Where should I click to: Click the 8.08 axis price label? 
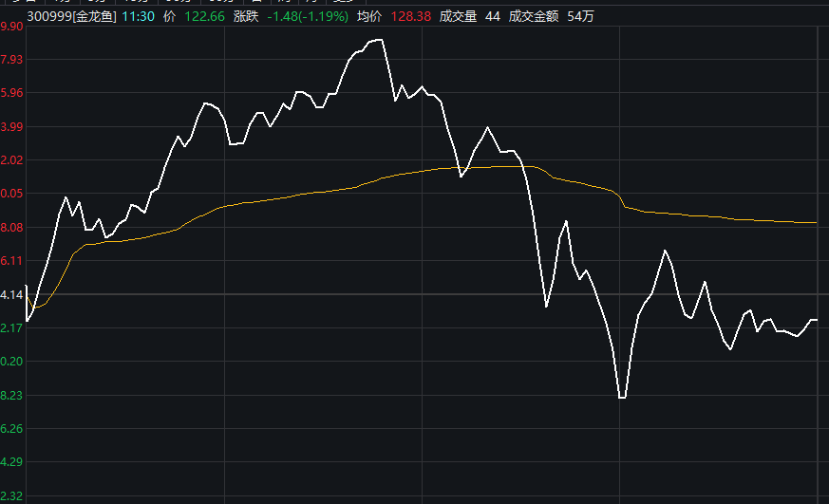click(x=11, y=227)
